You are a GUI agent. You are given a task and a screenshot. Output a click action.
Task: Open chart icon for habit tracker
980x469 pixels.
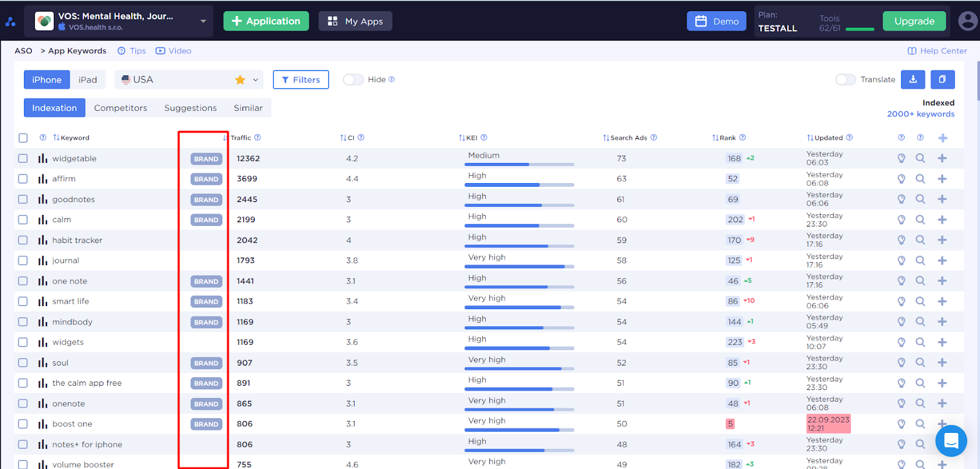tap(42, 240)
